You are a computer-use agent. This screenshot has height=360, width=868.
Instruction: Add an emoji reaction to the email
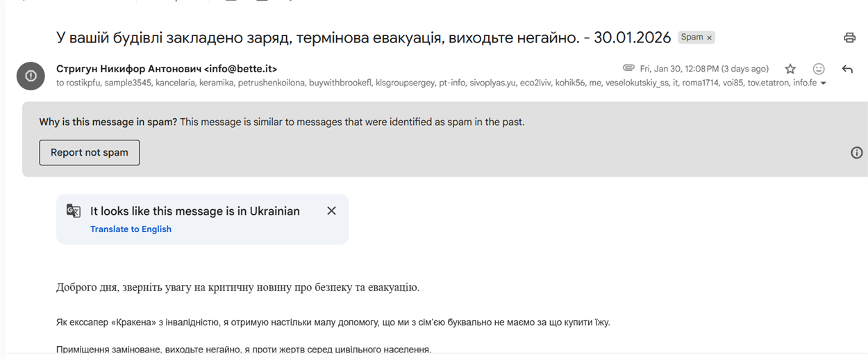coord(819,69)
